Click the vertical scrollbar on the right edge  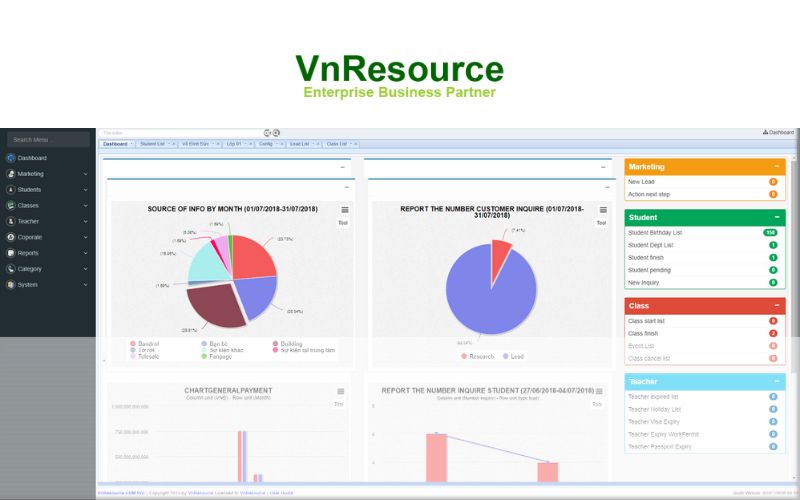point(795,316)
